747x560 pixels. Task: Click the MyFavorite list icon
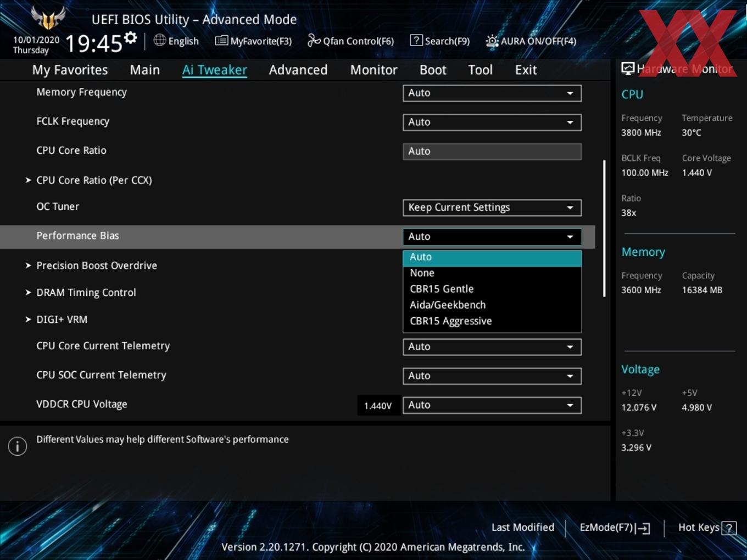221,40
